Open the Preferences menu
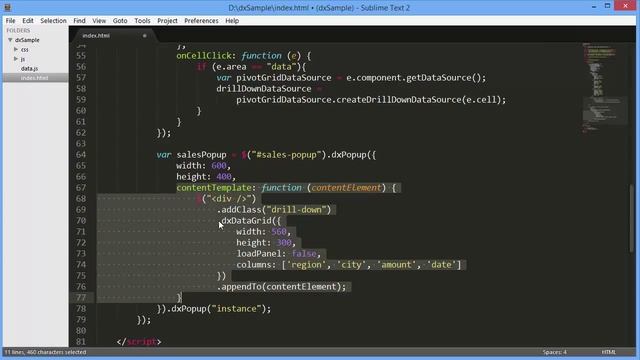 [x=201, y=21]
